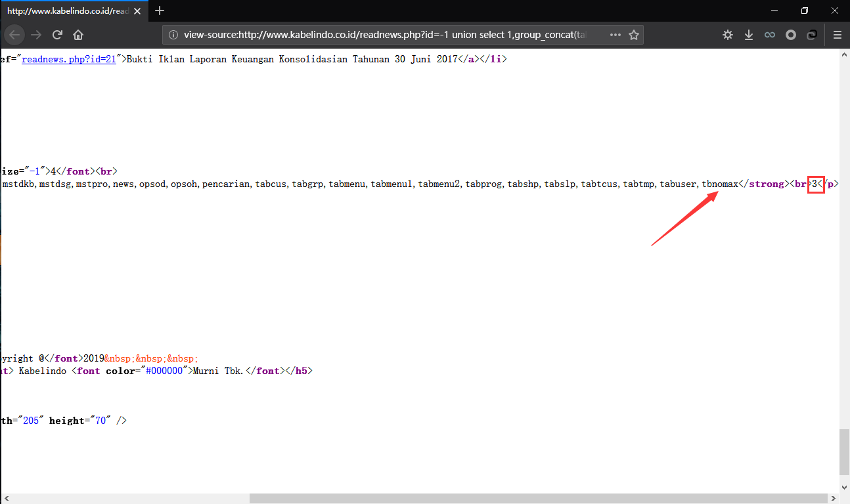Viewport: 850px width, 504px height.
Task: Minimize the browser window
Action: 773,10
